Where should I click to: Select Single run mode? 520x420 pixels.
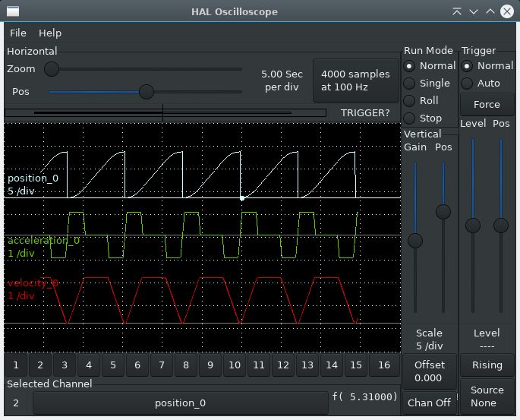427,84
